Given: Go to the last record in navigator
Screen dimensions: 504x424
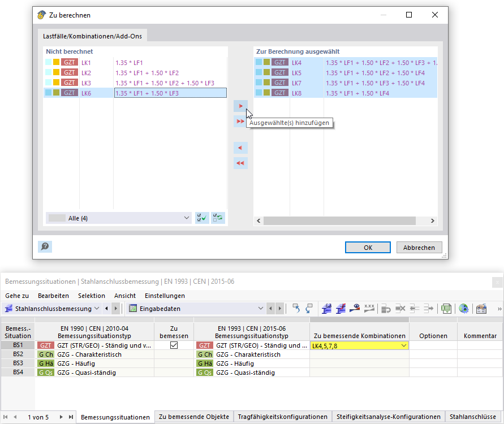Looking at the screenshot, I should point(71,417).
